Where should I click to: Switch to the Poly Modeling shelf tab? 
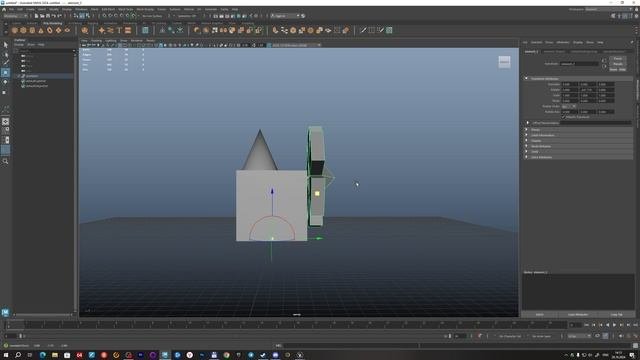(52, 23)
